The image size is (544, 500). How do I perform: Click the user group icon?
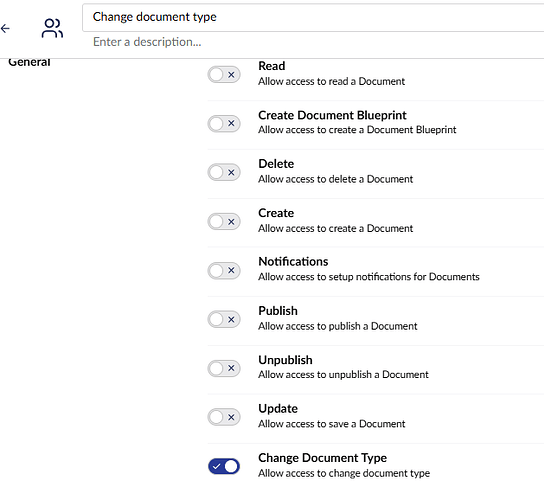click(x=52, y=28)
